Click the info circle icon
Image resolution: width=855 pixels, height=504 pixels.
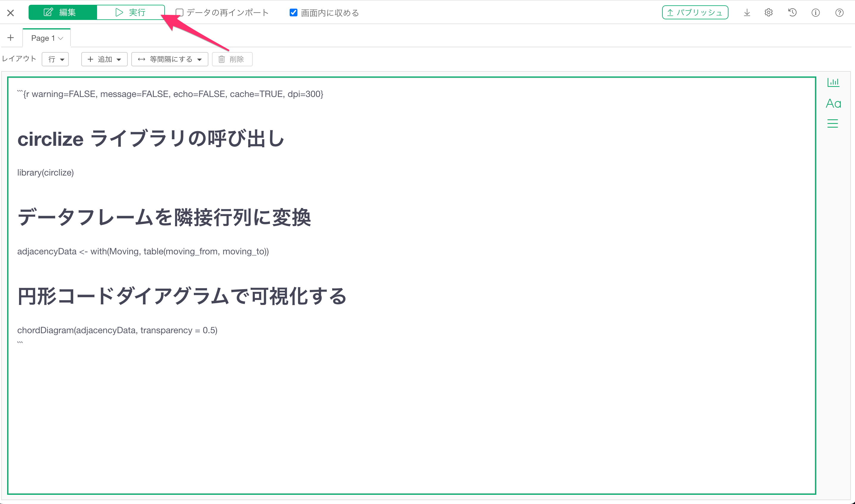(x=815, y=12)
